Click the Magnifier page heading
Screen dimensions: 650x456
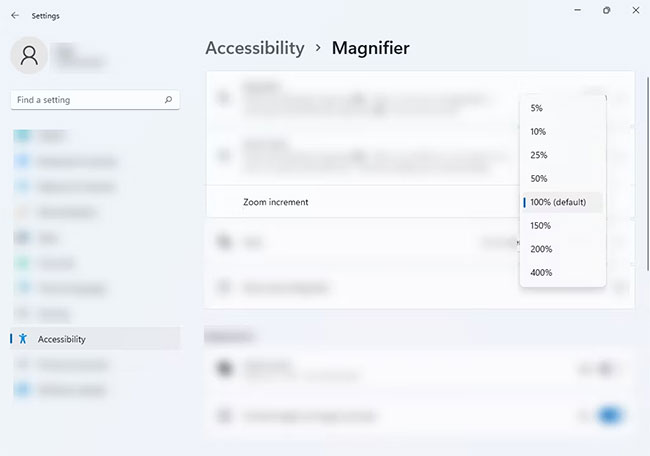point(370,48)
